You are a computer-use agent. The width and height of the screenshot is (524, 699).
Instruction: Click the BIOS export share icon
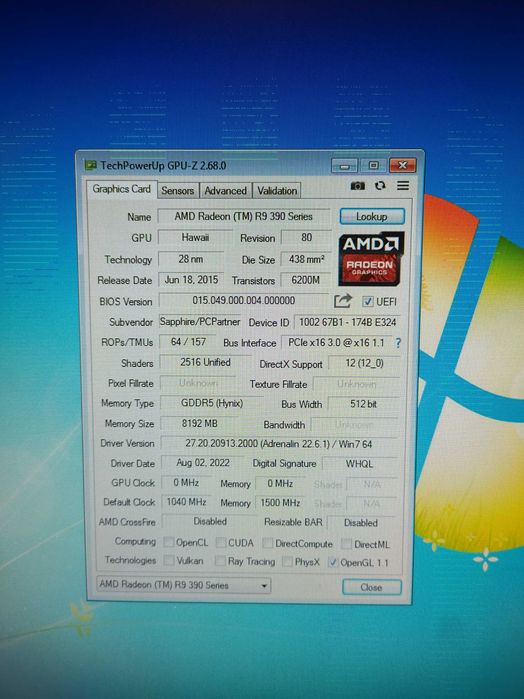pos(342,301)
